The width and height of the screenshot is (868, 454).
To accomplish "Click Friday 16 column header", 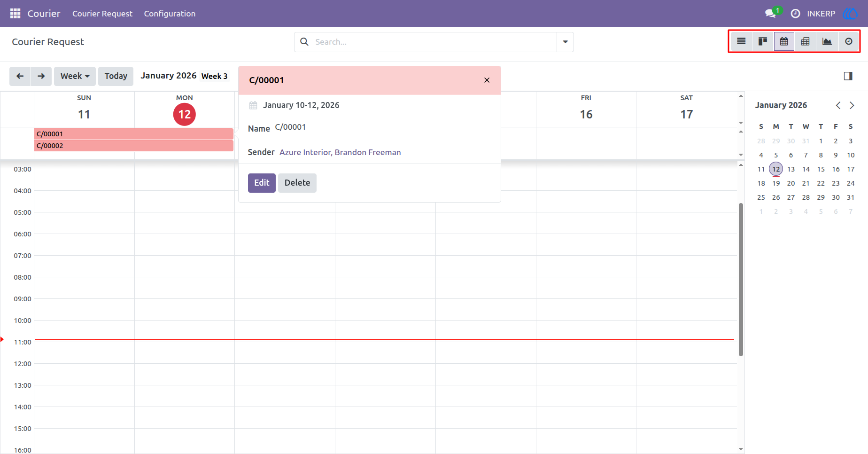I will 586,109.
